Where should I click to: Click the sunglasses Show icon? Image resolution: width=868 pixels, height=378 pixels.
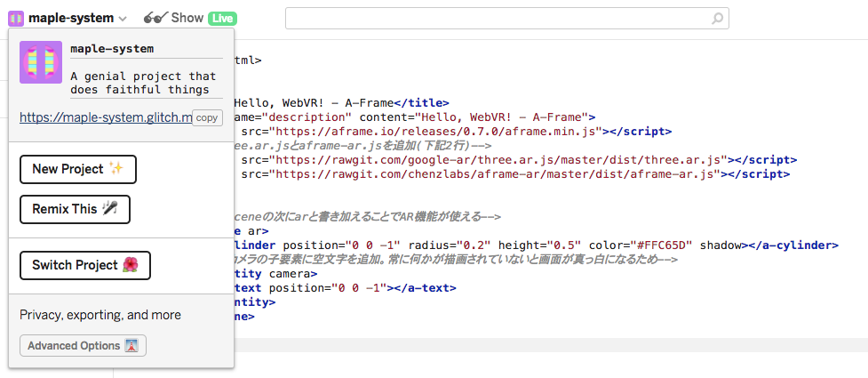point(155,19)
